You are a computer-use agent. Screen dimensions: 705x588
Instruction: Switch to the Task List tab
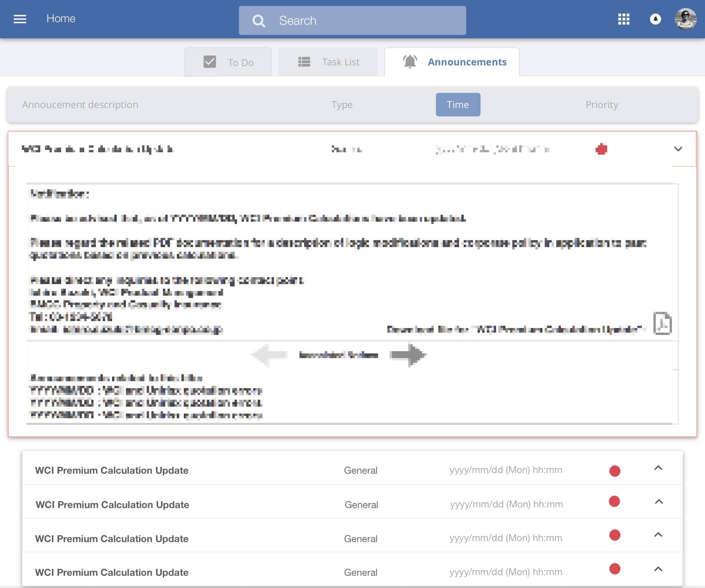[328, 62]
